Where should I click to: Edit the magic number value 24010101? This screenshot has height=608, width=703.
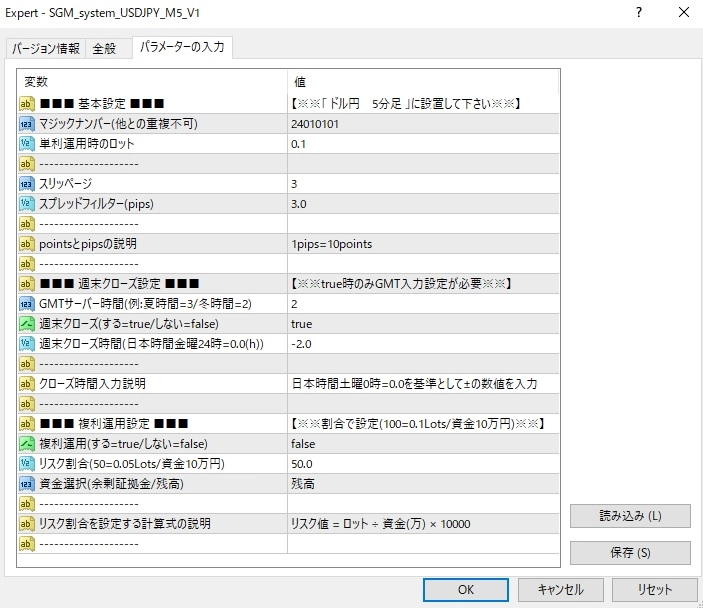pos(423,124)
